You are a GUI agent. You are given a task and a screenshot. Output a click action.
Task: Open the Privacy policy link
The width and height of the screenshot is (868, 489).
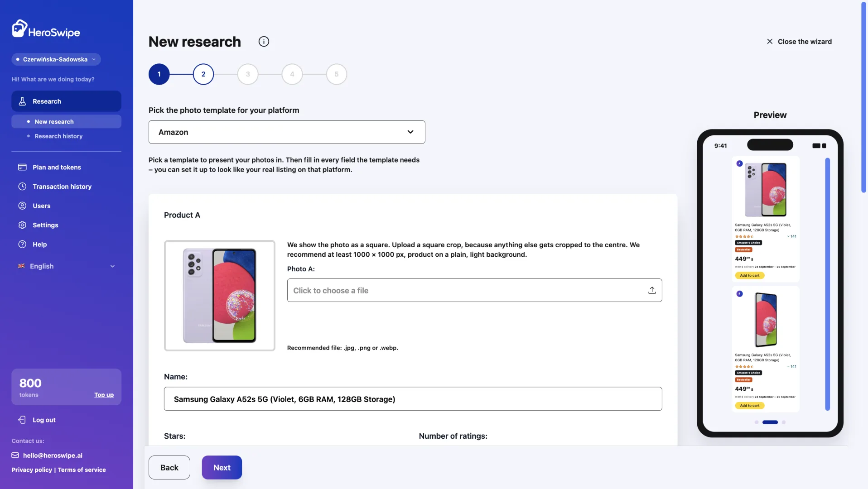tap(32, 470)
